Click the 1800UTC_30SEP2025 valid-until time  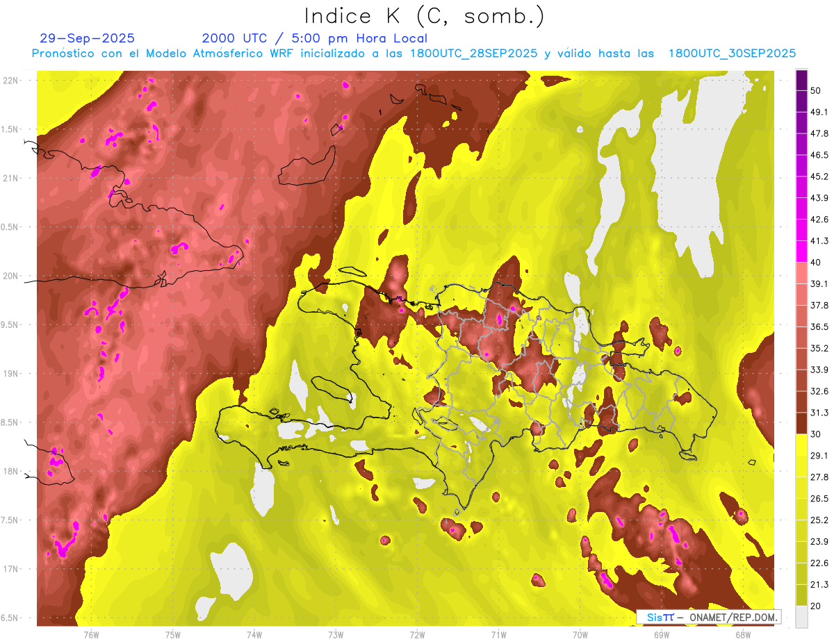[x=732, y=53]
